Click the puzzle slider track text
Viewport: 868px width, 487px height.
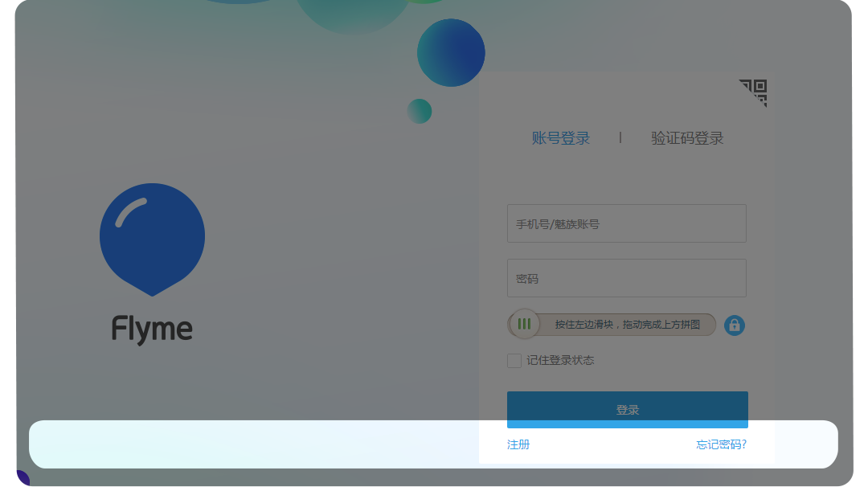pos(627,325)
